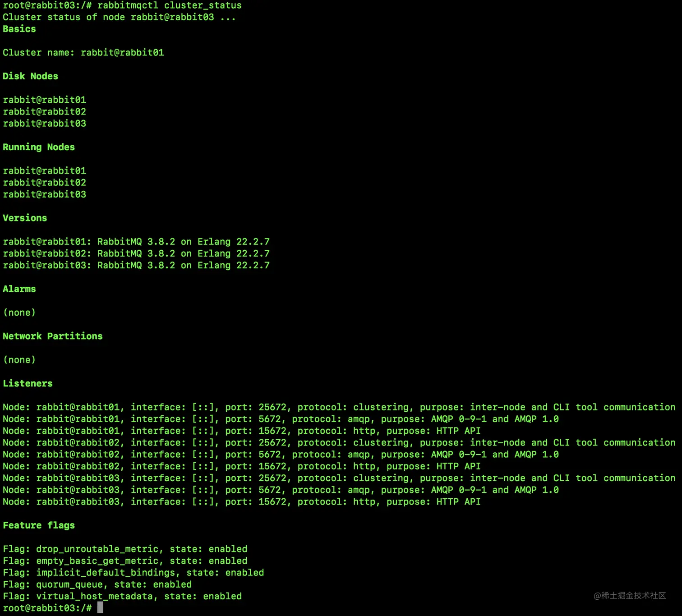Select the 'Feature flags' heading
This screenshot has width=682, height=616.
point(39,525)
